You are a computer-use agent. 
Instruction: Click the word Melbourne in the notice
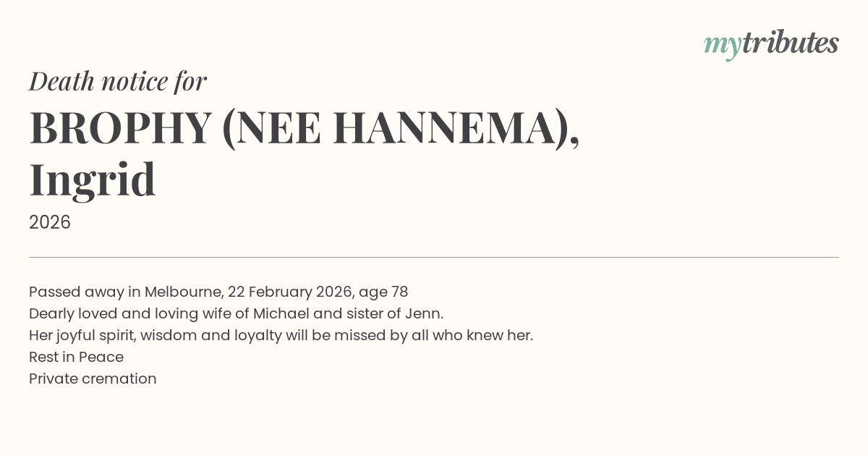point(182,292)
